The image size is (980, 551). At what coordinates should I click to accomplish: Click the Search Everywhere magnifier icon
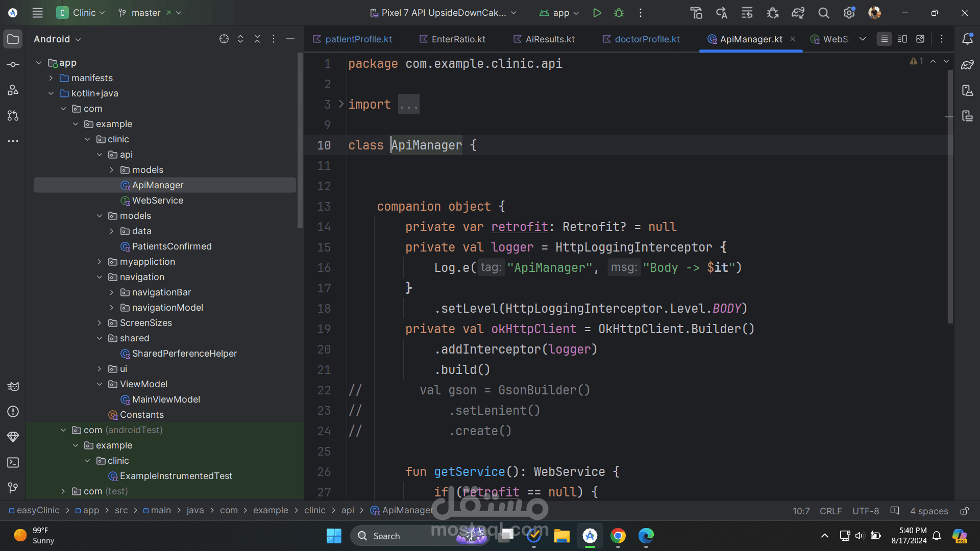click(x=823, y=13)
